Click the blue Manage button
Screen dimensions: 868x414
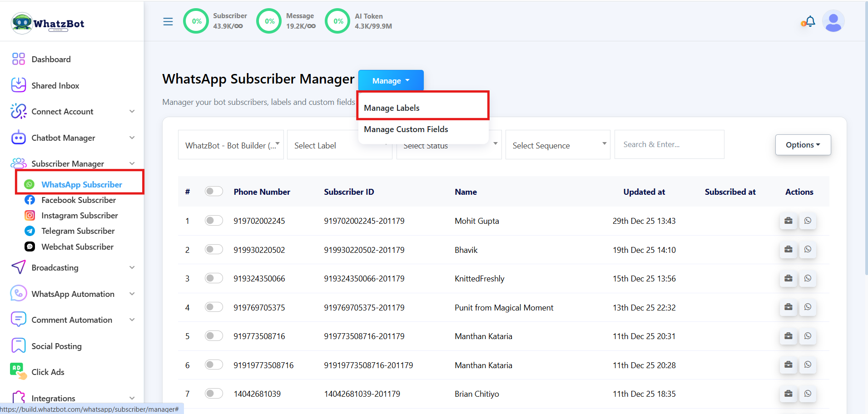pos(390,80)
